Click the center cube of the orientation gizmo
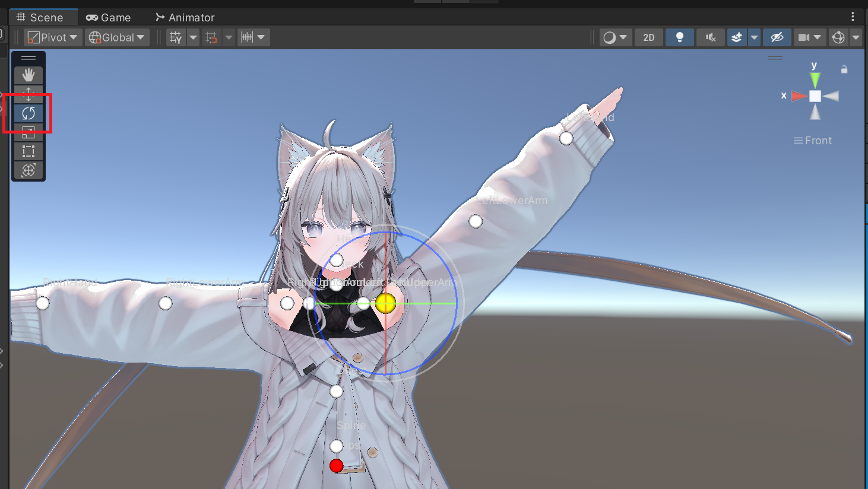This screenshot has width=868, height=489. pyautogui.click(x=815, y=96)
